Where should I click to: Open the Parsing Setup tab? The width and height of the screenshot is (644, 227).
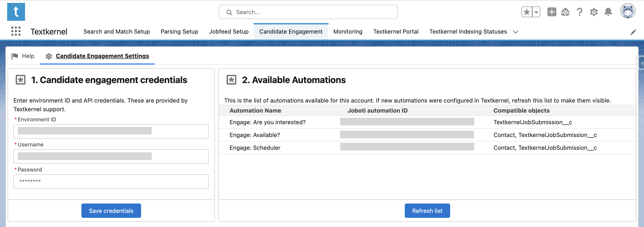179,32
